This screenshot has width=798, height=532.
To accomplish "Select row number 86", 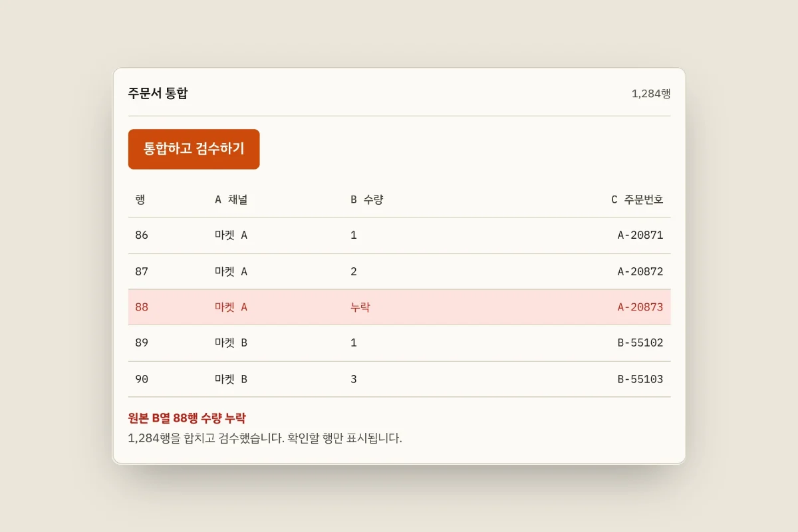I will click(x=142, y=235).
